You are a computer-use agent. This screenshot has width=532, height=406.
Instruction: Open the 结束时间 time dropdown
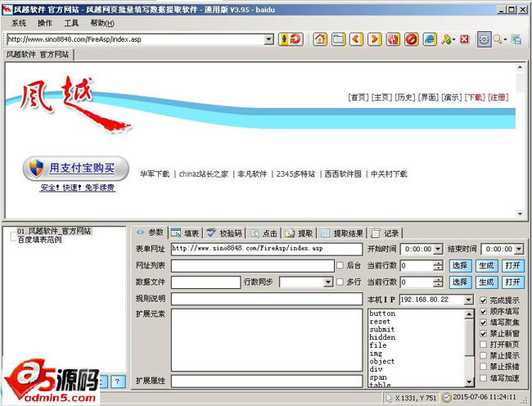(519, 249)
